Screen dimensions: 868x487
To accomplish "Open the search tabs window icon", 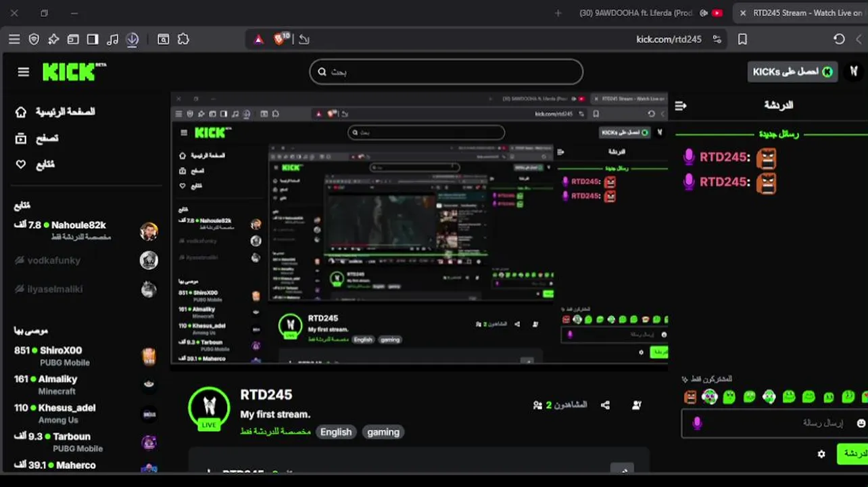I will click(x=163, y=39).
